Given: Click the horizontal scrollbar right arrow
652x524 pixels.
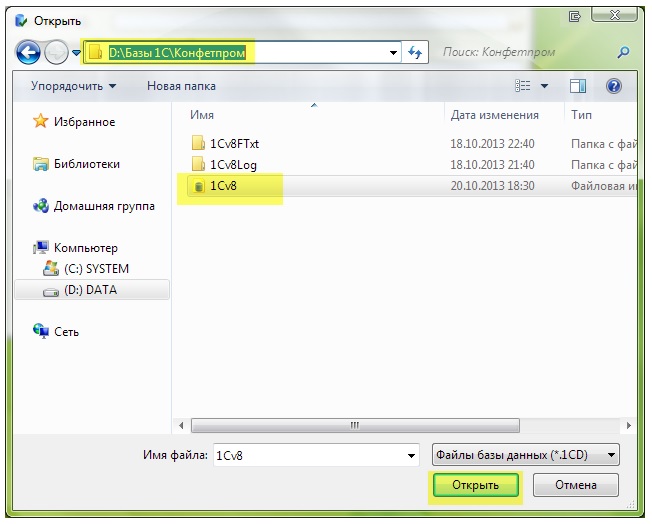Looking at the screenshot, I should 628,425.
